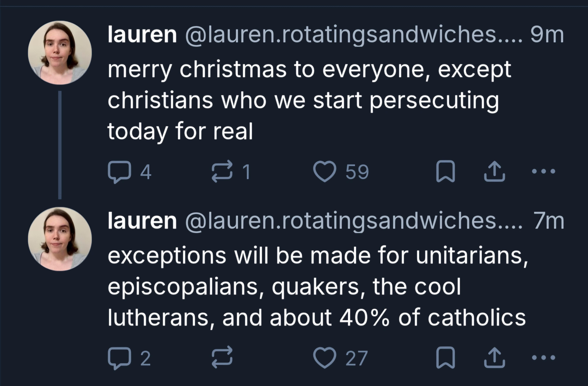Reply to the merry christmas post
Screen dimensions: 588x386
point(119,172)
